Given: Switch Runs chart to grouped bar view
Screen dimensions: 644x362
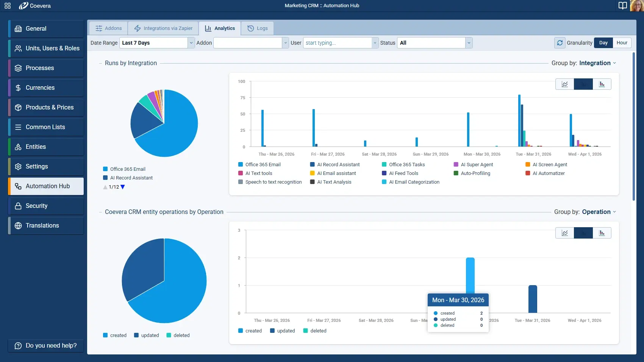Looking at the screenshot, I should [x=602, y=84].
